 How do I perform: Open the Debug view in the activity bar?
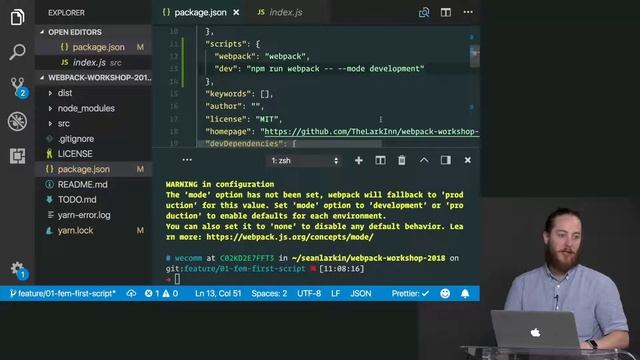coord(17,121)
